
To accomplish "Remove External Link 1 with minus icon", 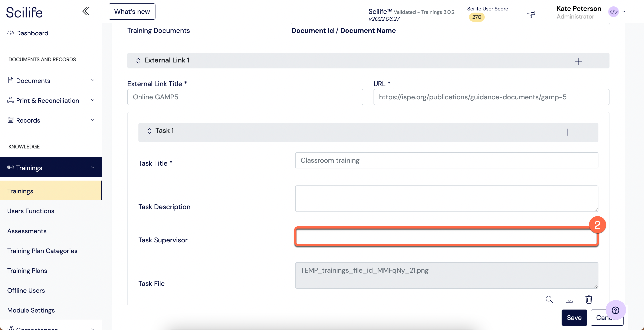I will coord(594,62).
